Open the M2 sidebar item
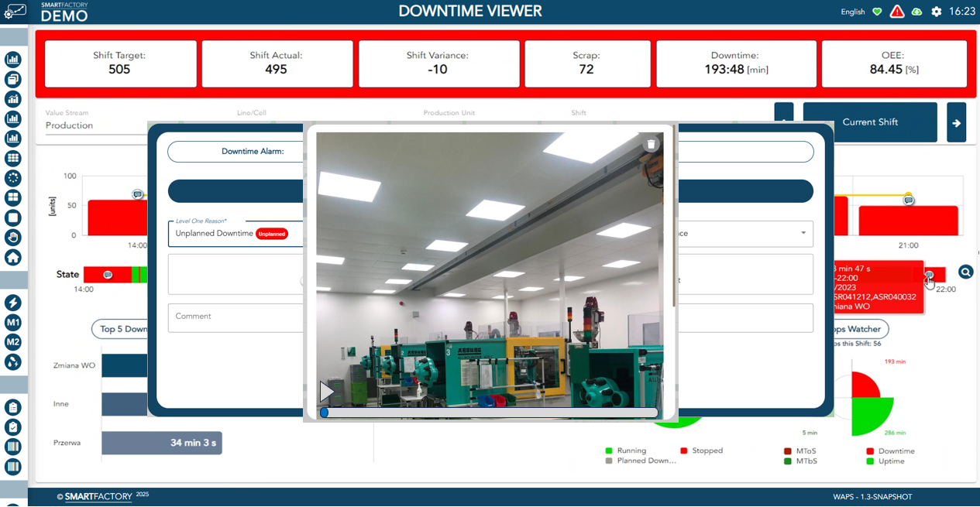 (x=13, y=342)
